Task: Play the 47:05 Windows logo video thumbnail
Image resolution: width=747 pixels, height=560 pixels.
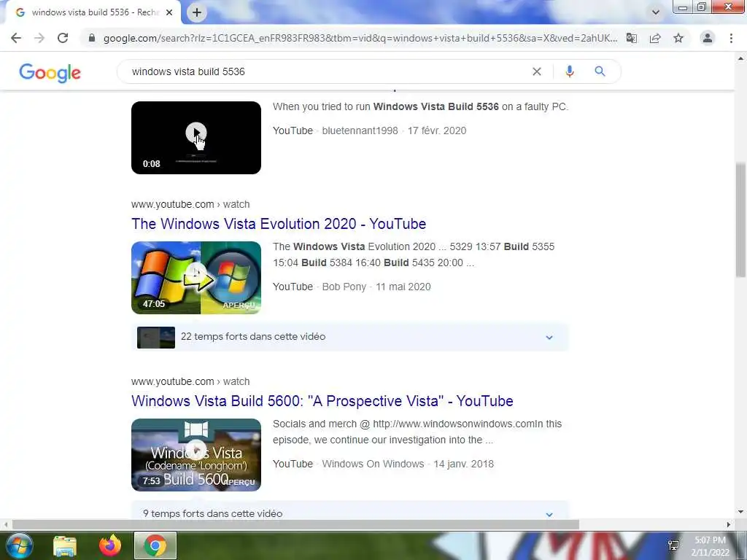Action: pyautogui.click(x=196, y=278)
